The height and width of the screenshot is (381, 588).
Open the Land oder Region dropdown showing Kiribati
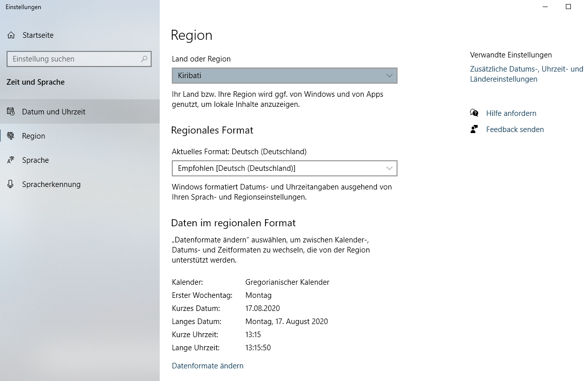(285, 76)
